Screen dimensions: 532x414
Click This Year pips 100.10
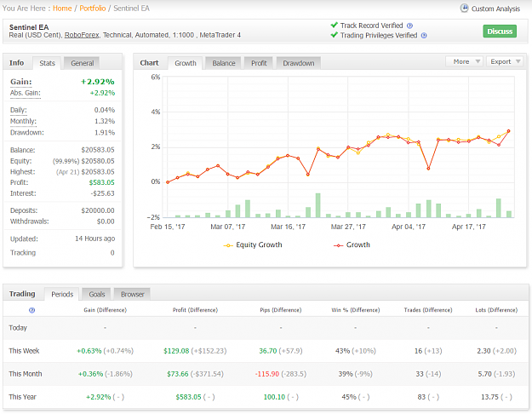click(x=274, y=397)
